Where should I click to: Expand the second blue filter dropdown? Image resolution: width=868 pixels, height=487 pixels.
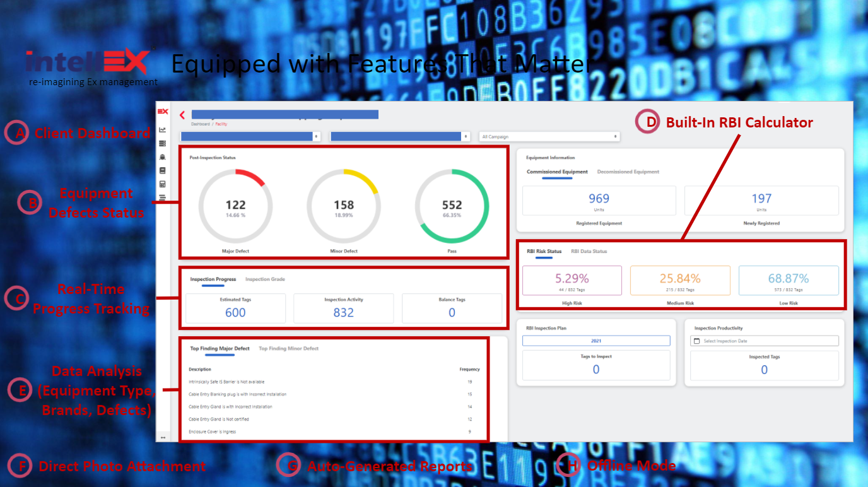coord(400,136)
